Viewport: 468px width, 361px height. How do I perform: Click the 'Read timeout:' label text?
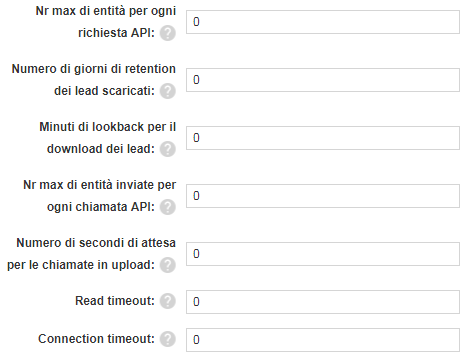click(115, 301)
